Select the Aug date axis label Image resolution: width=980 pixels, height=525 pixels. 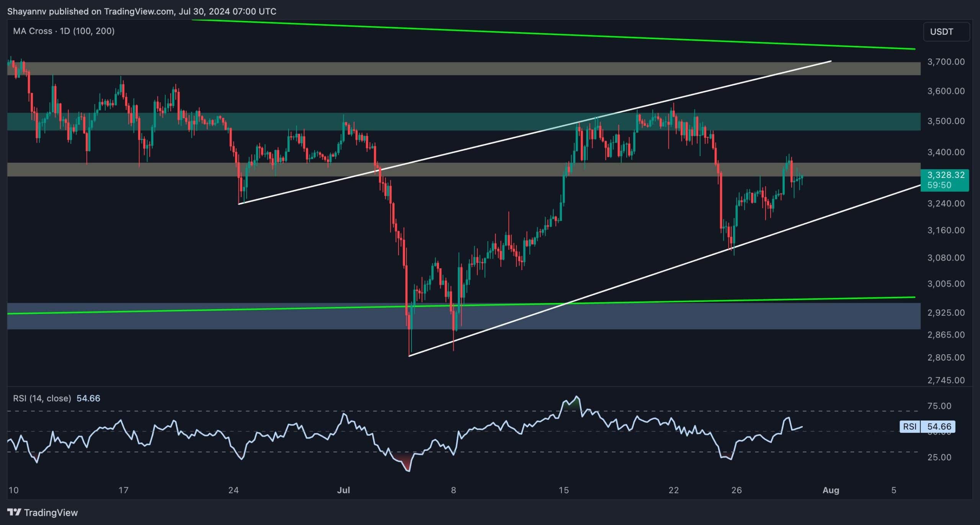831,490
